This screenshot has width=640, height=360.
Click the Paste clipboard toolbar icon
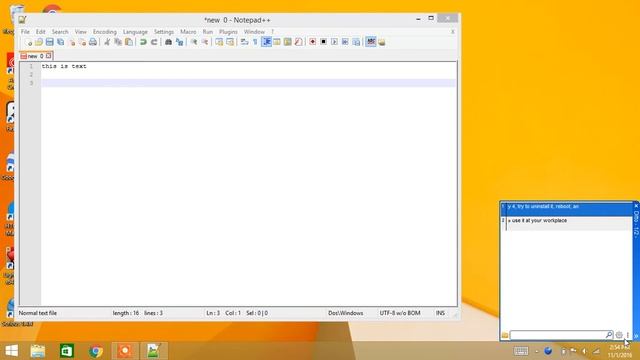[x=129, y=42]
